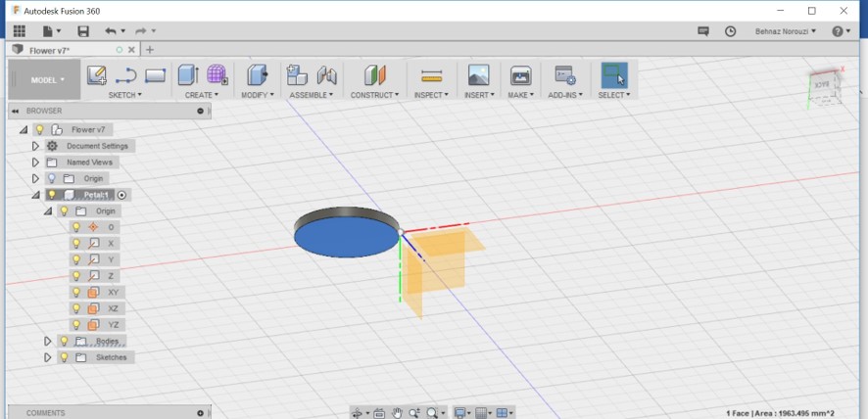The height and width of the screenshot is (419, 868).
Task: Click the New Component assemble icon
Action: pos(297,74)
